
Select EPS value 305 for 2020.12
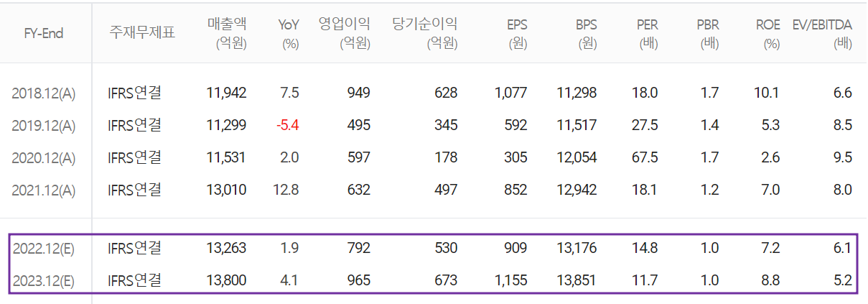coord(515,157)
